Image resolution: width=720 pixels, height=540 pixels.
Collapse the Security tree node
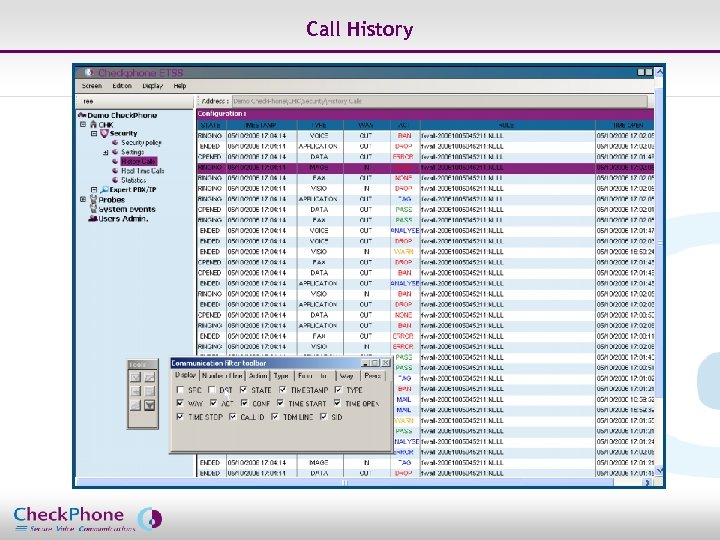click(x=94, y=134)
